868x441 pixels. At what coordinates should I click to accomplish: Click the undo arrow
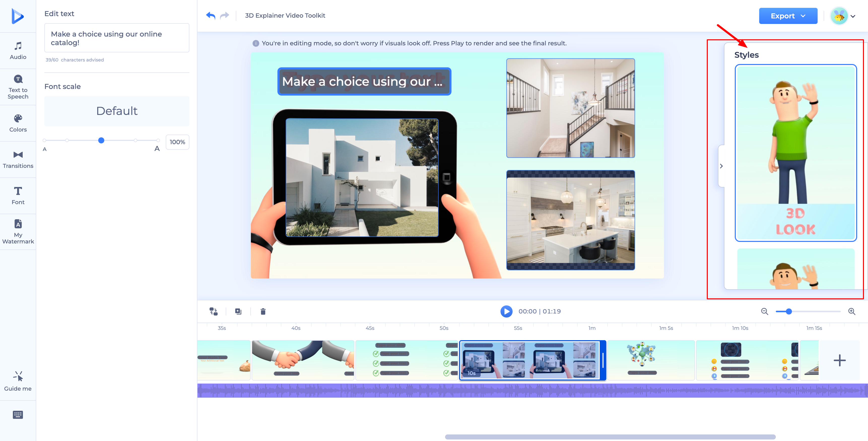point(211,16)
